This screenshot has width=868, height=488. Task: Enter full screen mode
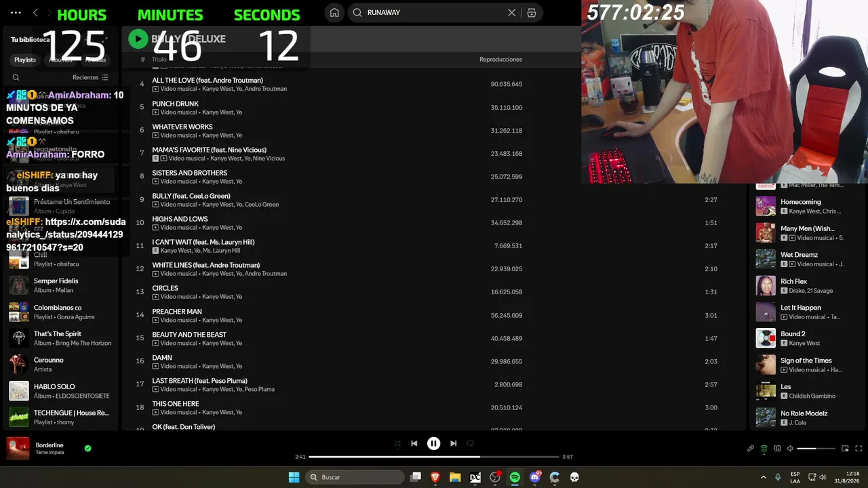click(x=859, y=448)
